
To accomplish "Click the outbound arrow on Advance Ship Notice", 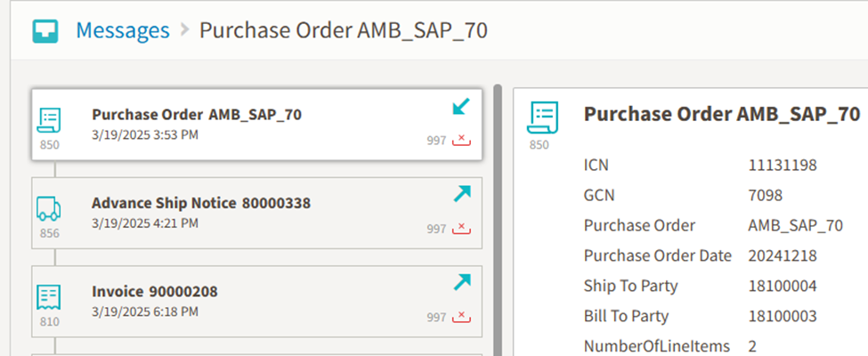I will coord(462,194).
